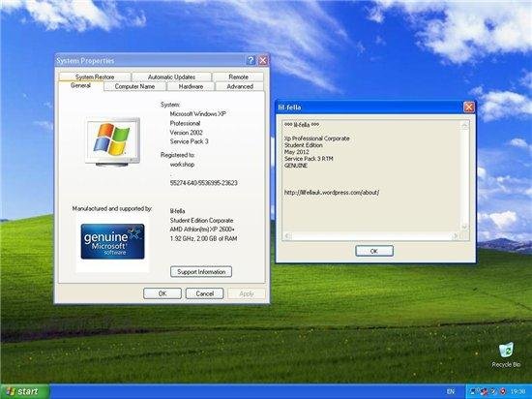
Task: Click the 'workshop' registered name text
Action: [182, 165]
